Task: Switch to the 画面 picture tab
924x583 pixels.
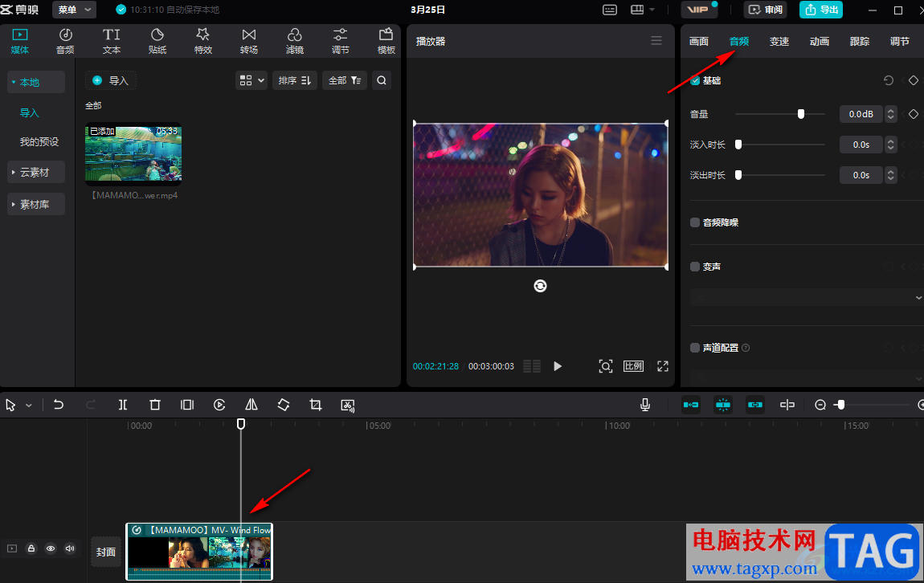Action: point(699,41)
